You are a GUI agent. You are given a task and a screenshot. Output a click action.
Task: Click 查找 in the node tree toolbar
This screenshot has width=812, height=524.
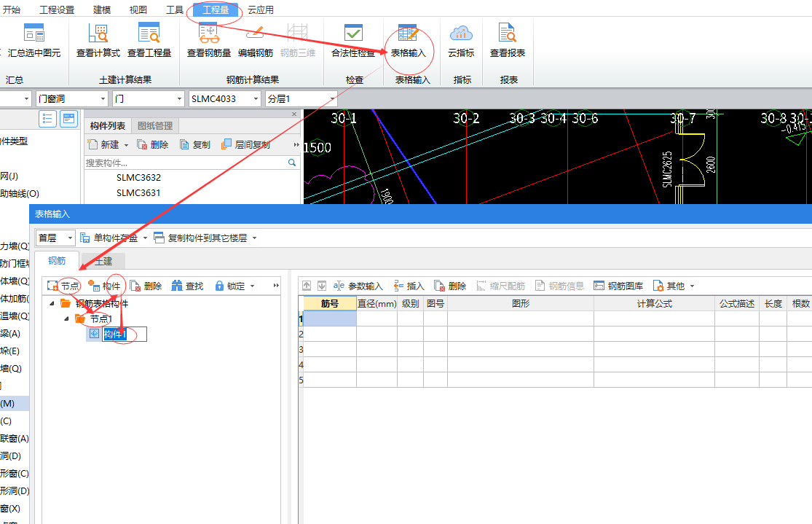point(187,286)
